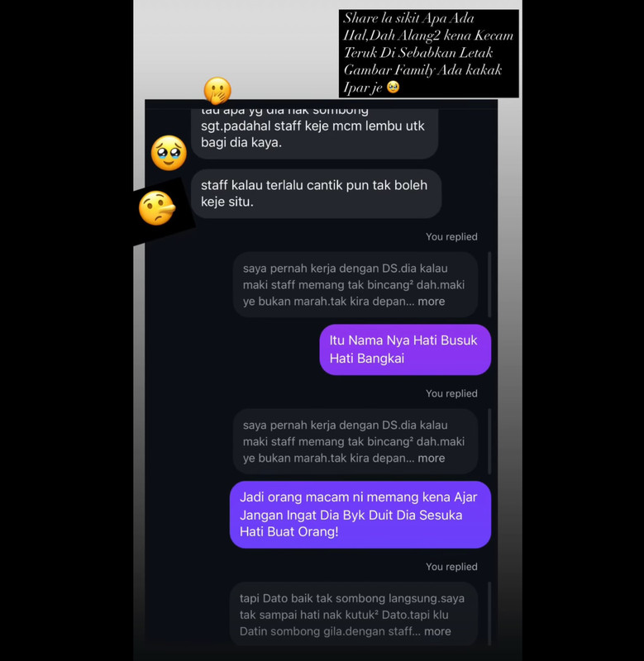The height and width of the screenshot is (661, 644).
Task: Click the vertical reply bar beside first DS quote
Action: coord(489,284)
